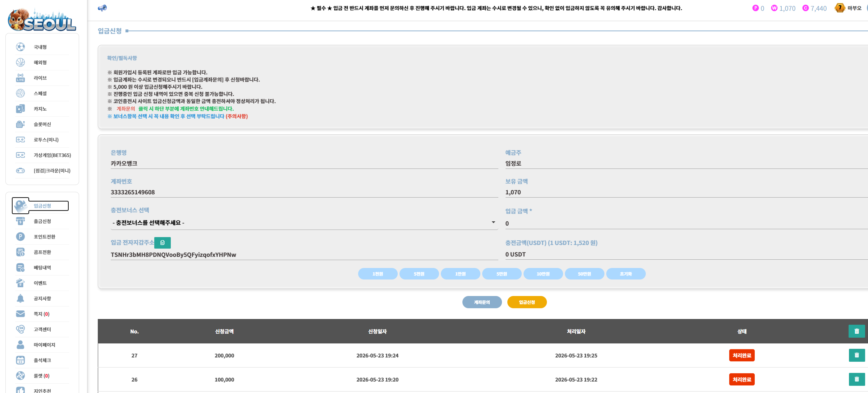Open the 충전보너스 selection dropdown
868x393 pixels.
[x=304, y=223]
